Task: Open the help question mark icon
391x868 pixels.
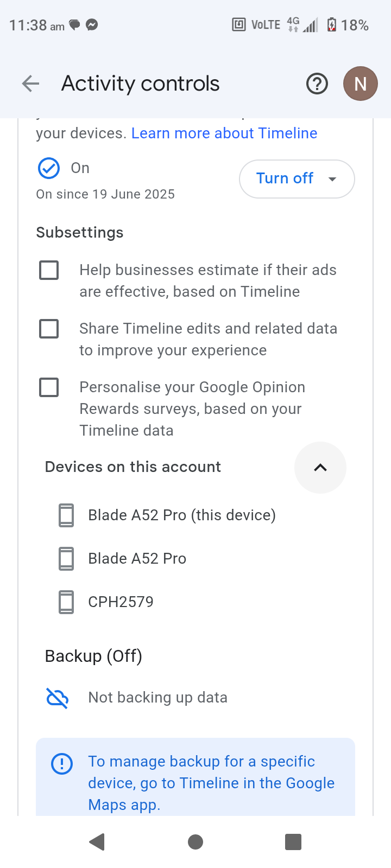Action: pyautogui.click(x=317, y=84)
